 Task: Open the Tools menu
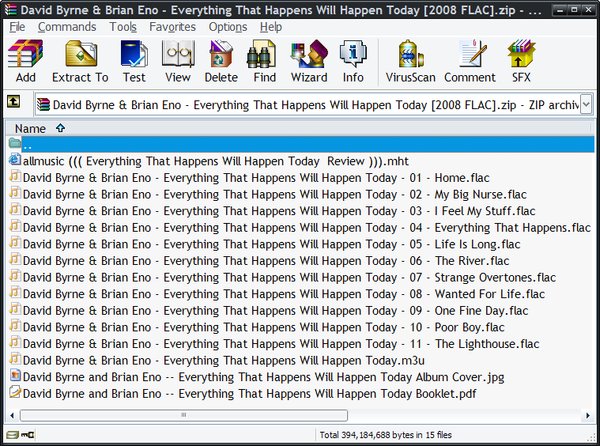(123, 27)
